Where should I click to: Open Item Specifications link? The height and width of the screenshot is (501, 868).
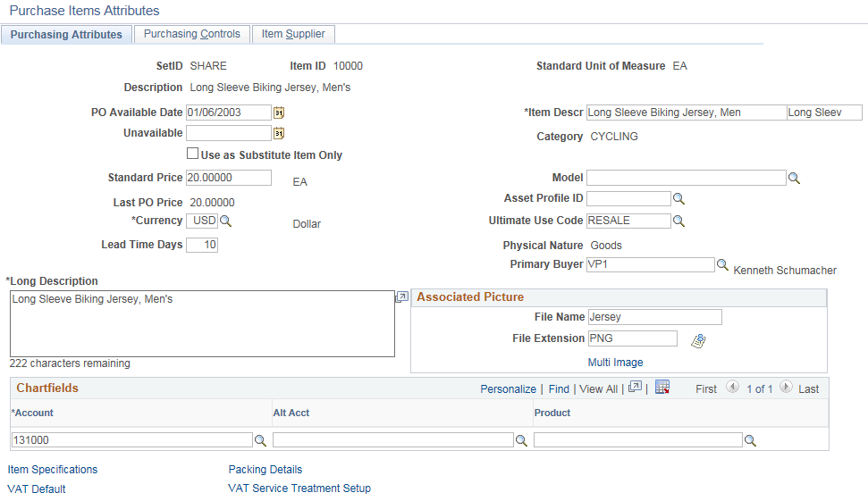(x=53, y=470)
